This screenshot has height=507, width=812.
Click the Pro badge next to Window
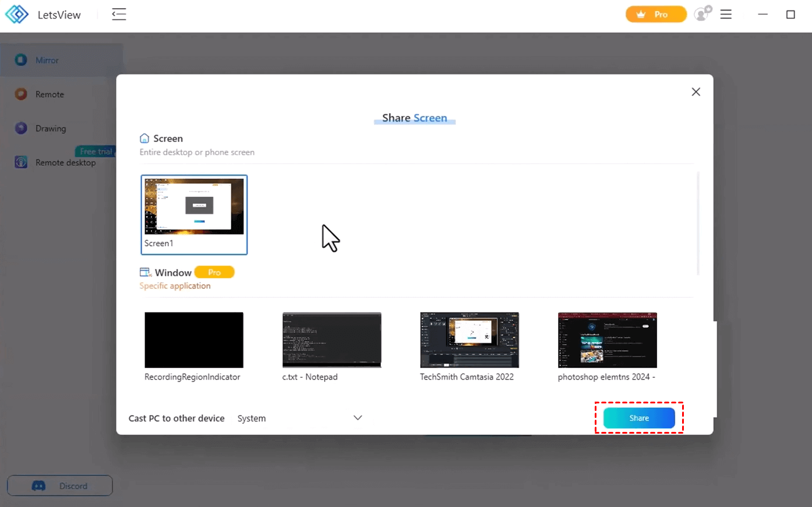[214, 272]
